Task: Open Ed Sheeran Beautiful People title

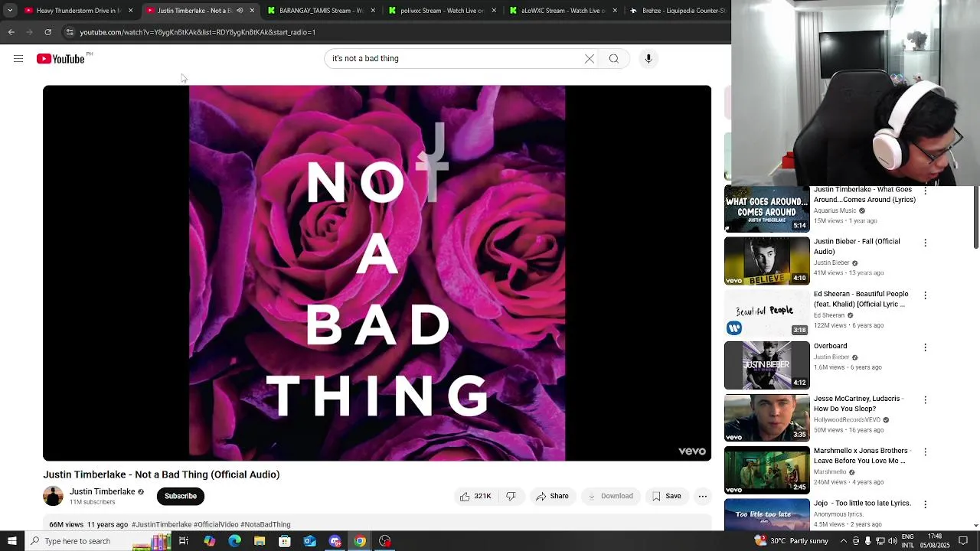Action: [x=861, y=299]
